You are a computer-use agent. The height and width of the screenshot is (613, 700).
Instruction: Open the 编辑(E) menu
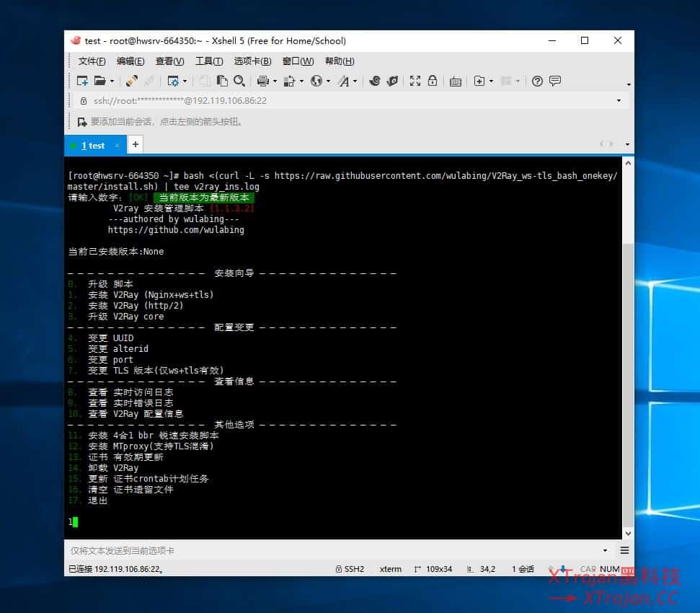point(130,61)
